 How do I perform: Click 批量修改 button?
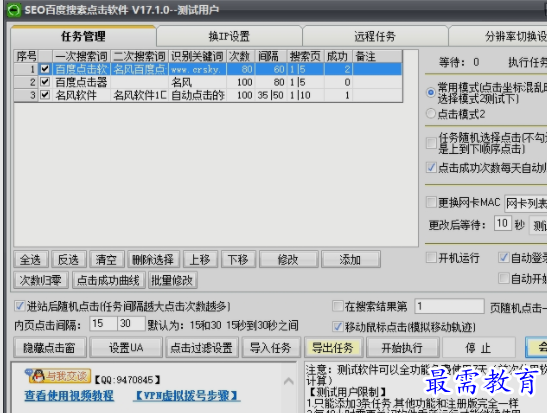[x=172, y=280]
